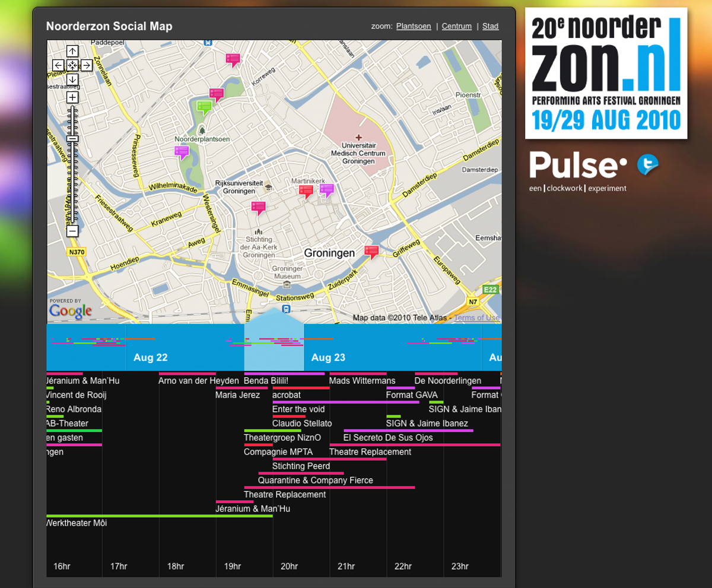Viewport: 712px width, 588px height.
Task: Select Jéranium & Man'Hu event at 19hr
Action: tap(253, 509)
